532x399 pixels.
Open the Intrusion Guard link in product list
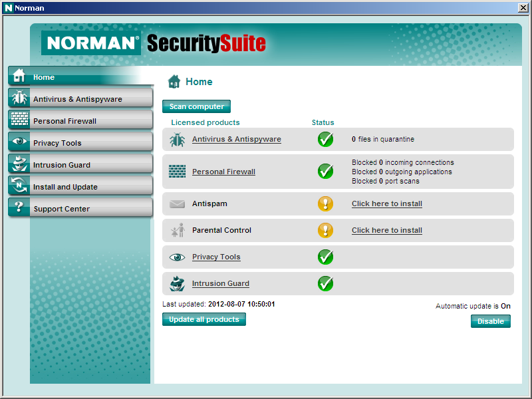(x=220, y=283)
